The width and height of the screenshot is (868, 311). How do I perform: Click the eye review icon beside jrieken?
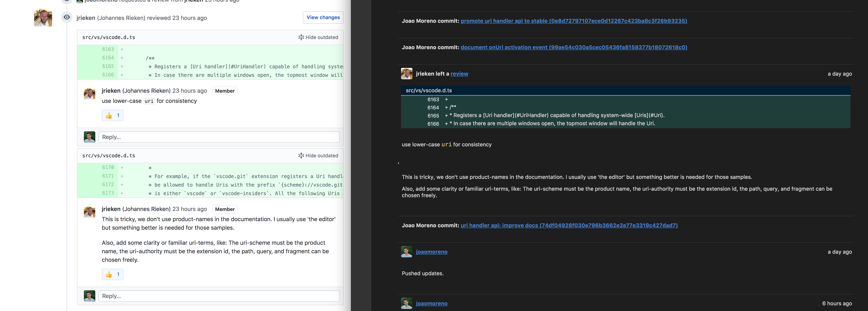coord(67,17)
